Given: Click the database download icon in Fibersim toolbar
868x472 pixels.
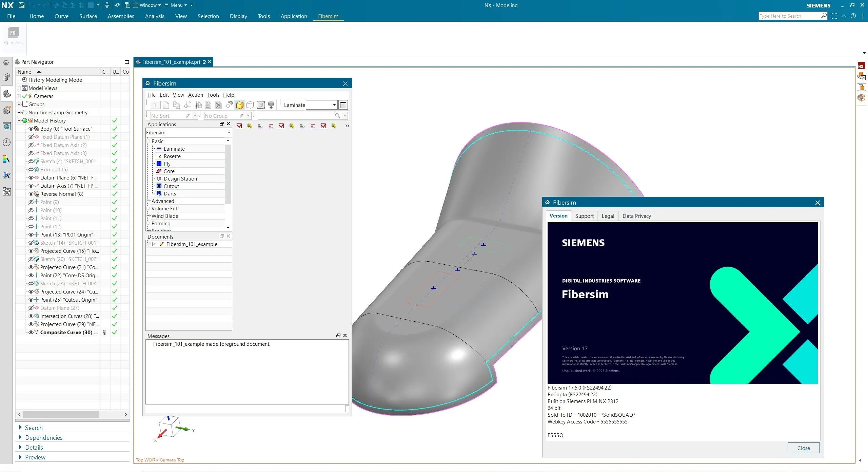Looking at the screenshot, I should pos(271,105).
